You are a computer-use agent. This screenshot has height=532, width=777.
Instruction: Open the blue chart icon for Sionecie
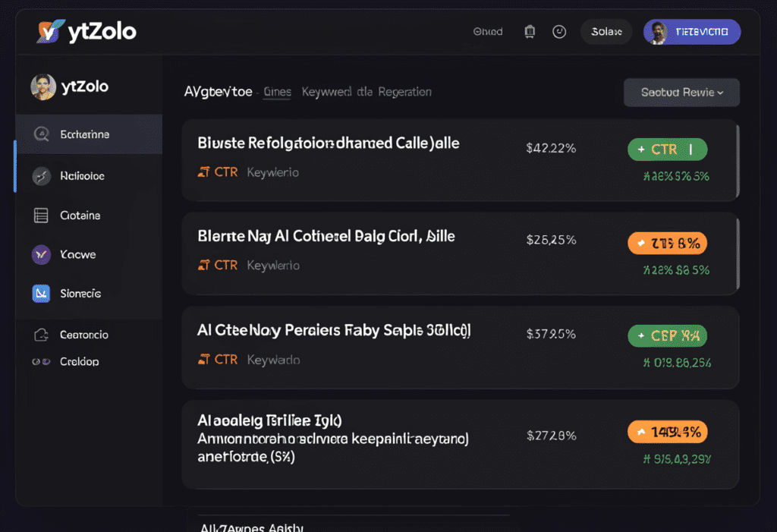click(42, 294)
